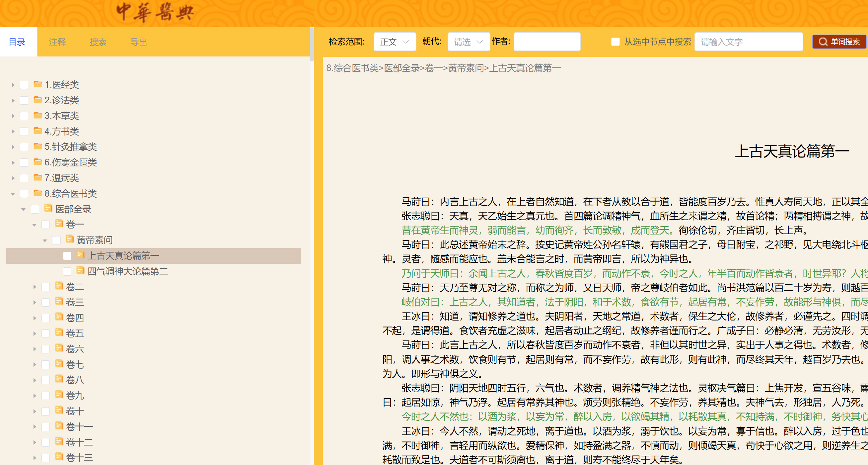Tick the checkbox for 2.诊法类

pos(24,101)
